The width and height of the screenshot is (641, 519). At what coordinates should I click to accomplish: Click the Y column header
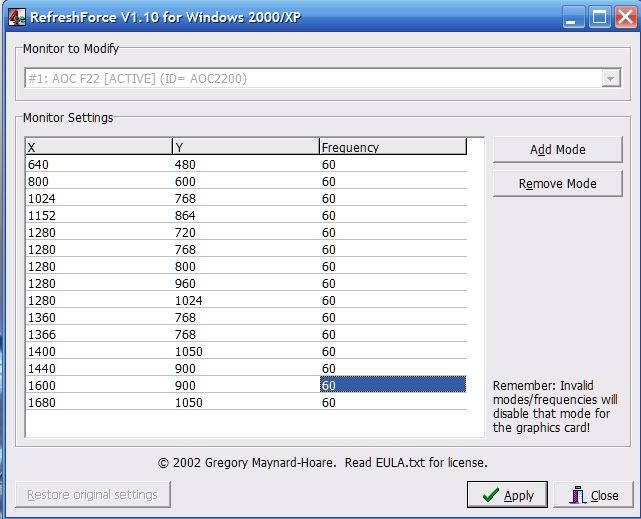pyautogui.click(x=246, y=147)
